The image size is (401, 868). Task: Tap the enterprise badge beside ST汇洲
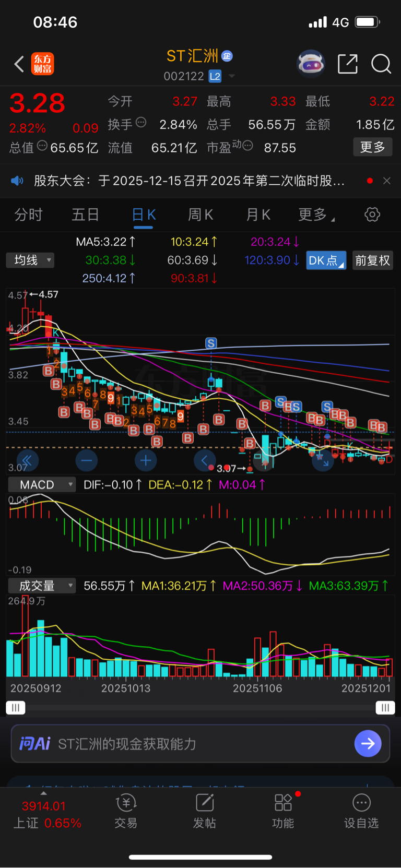(x=227, y=56)
